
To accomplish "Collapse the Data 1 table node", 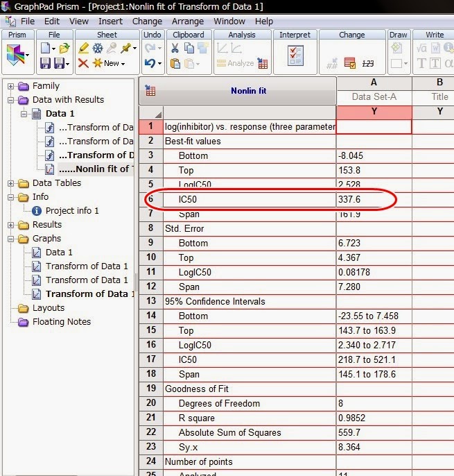I will coord(24,114).
